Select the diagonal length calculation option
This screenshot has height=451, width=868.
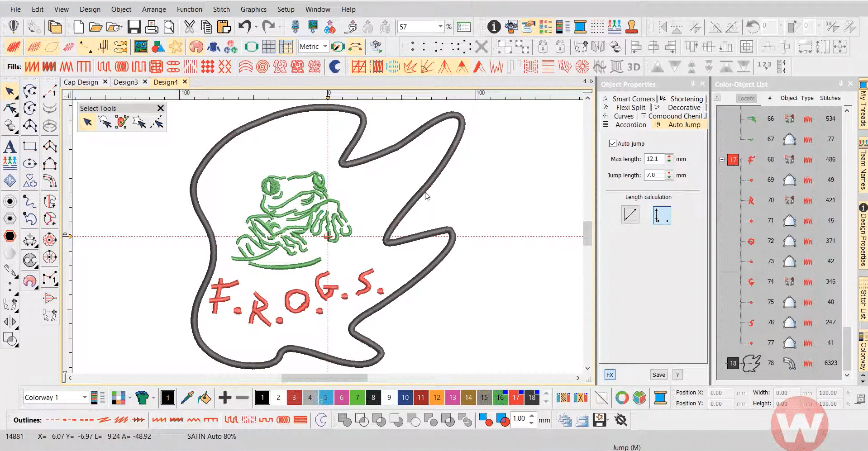pos(630,214)
